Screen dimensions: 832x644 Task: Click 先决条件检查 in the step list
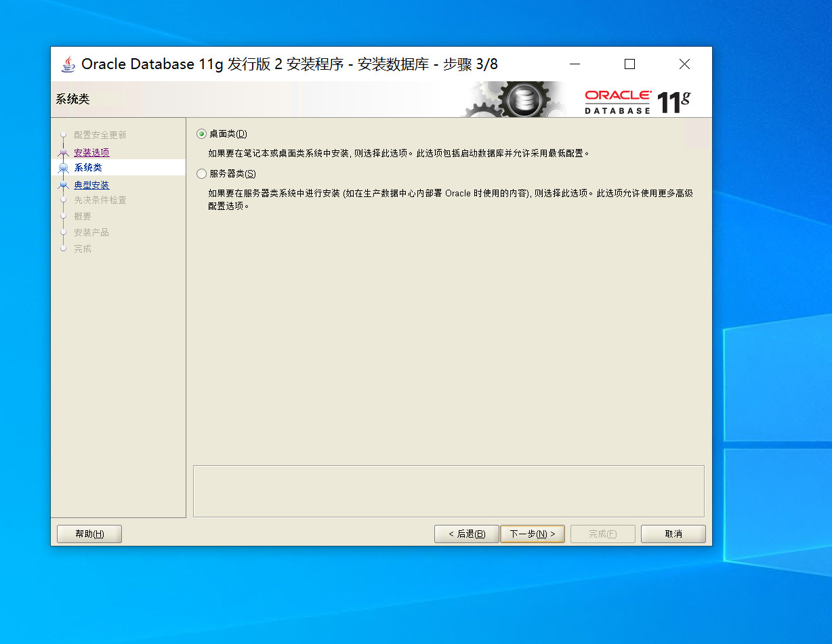(x=100, y=200)
